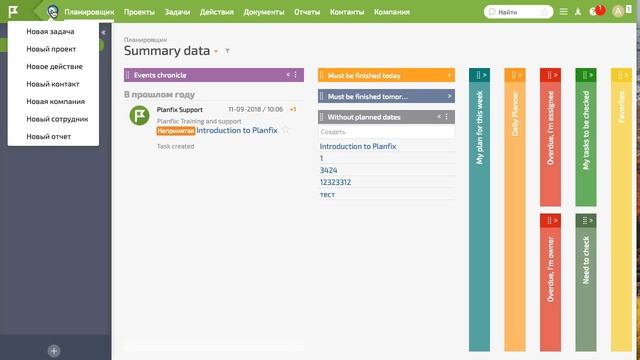
Task: Click drag handle of Must be finished today
Action: pos(322,76)
